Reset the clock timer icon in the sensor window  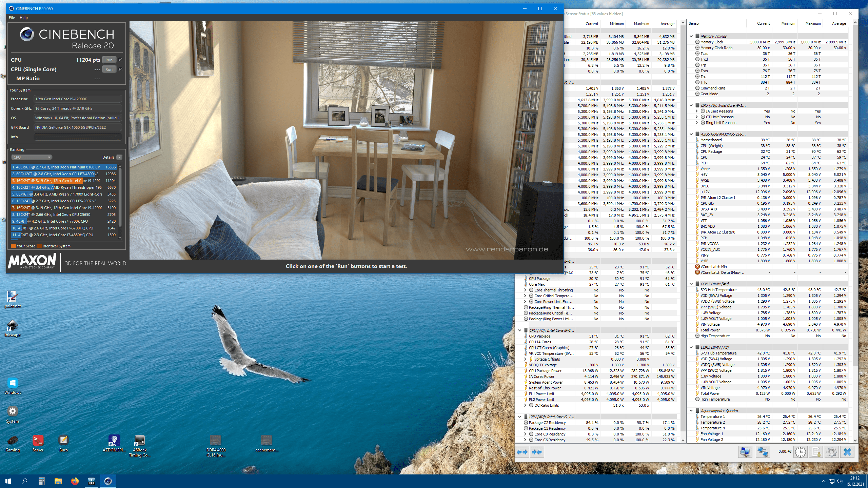[x=801, y=452]
